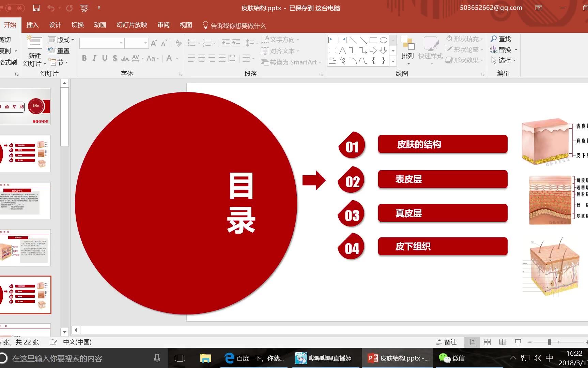This screenshot has height=368, width=588.
Task: Clear all formatting icon
Action: [x=178, y=43]
